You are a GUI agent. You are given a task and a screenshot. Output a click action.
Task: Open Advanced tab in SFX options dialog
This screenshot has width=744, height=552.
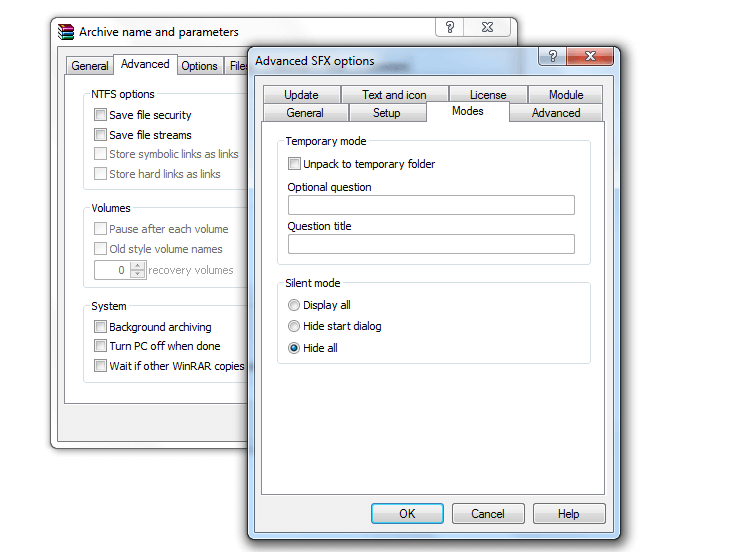coord(556,113)
